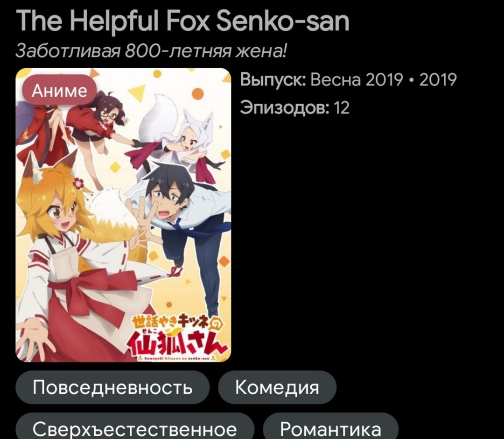Screen dimensions: 504x439
Task: Click the Выпуск label
Action: [x=273, y=79]
